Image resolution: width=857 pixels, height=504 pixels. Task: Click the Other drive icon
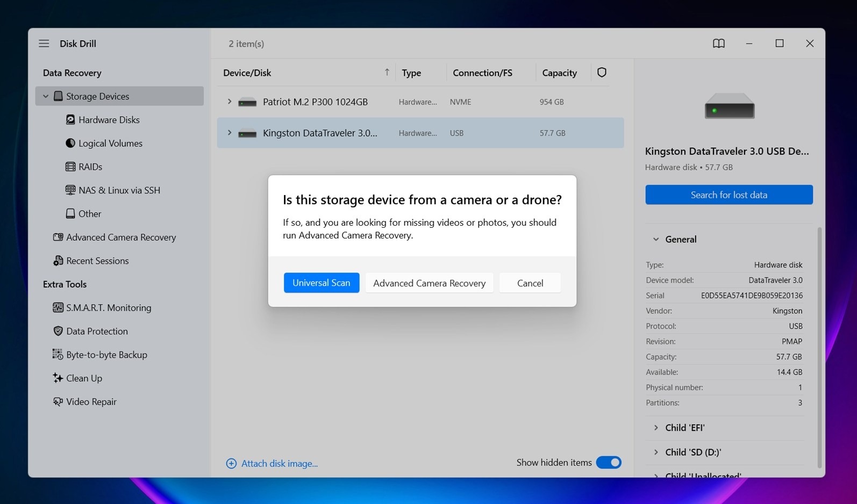(x=70, y=214)
